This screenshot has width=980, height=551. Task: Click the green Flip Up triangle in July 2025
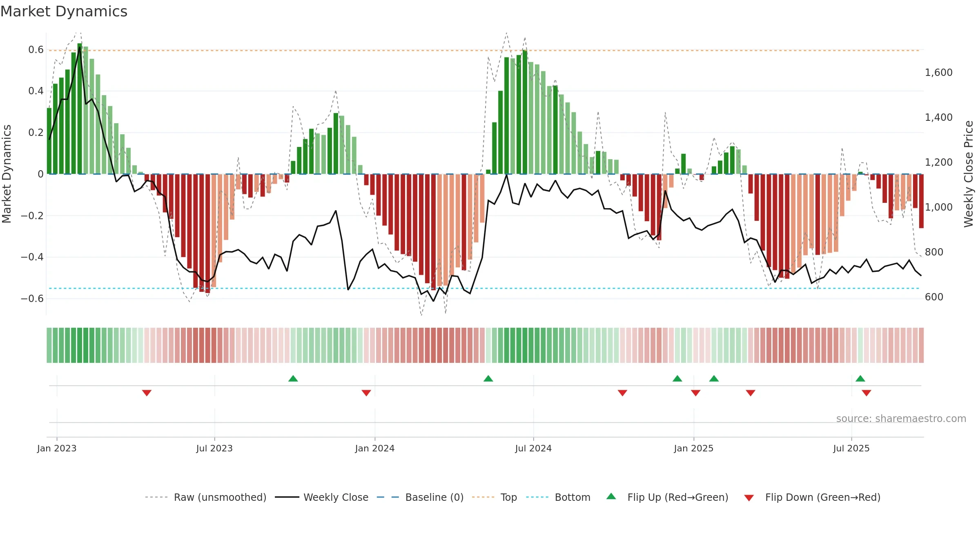tap(860, 378)
